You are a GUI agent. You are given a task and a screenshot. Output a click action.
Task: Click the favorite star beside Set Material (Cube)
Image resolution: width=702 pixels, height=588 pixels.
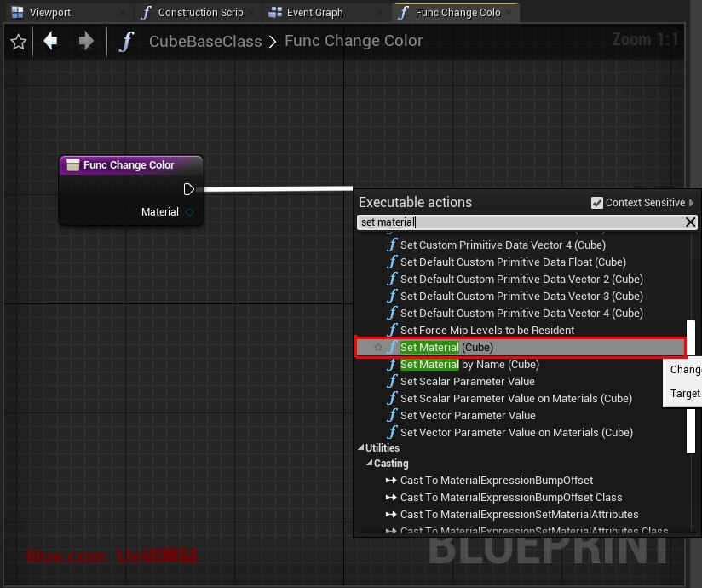378,348
